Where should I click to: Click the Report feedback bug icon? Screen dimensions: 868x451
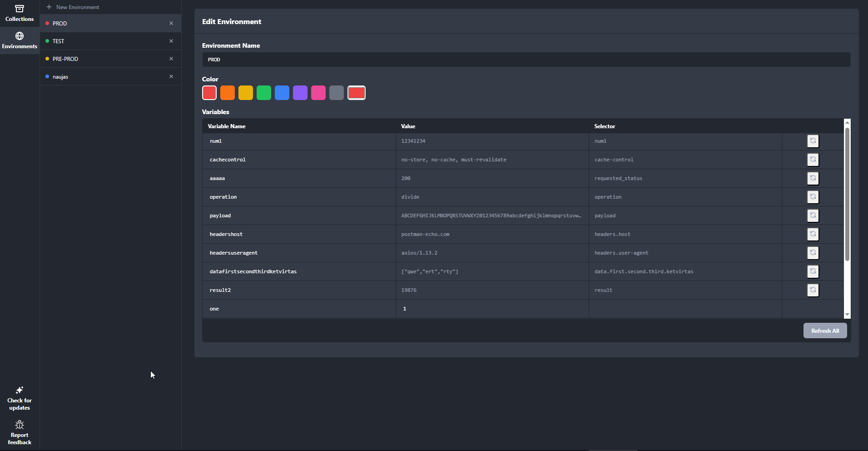click(19, 424)
